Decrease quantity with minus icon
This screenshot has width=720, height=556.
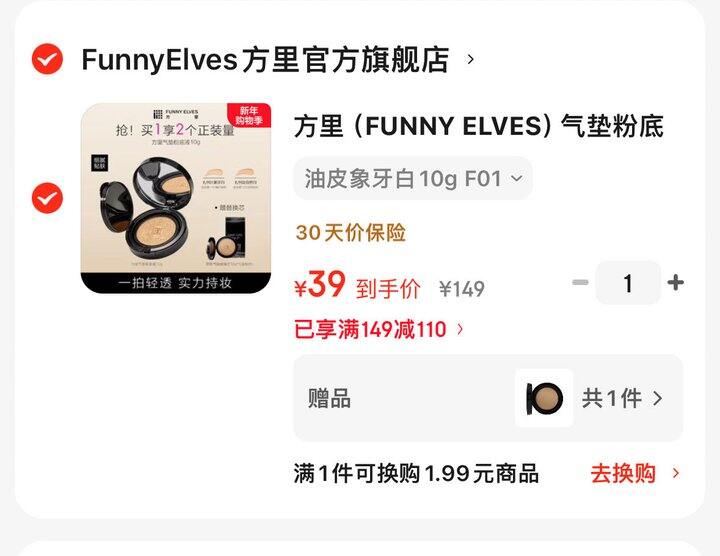(x=580, y=282)
